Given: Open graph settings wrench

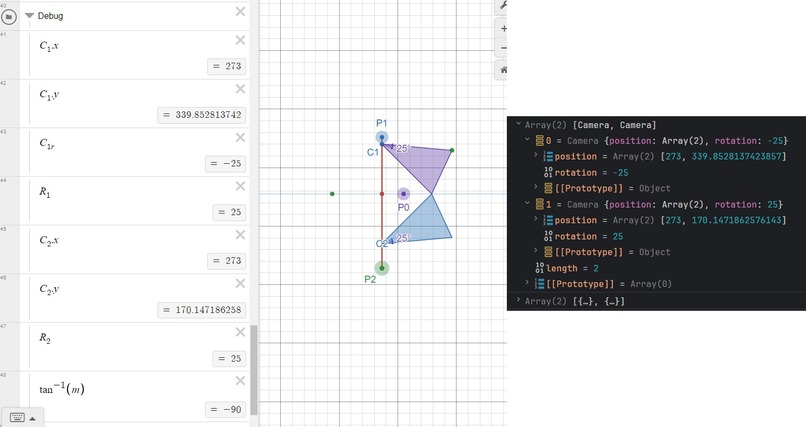Looking at the screenshot, I should tap(502, 5).
